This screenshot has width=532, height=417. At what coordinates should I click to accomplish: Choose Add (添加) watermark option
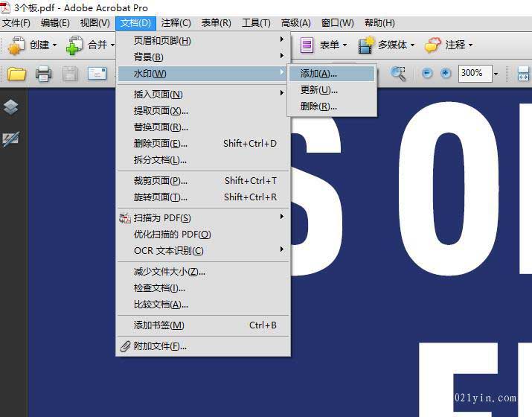[x=332, y=74]
